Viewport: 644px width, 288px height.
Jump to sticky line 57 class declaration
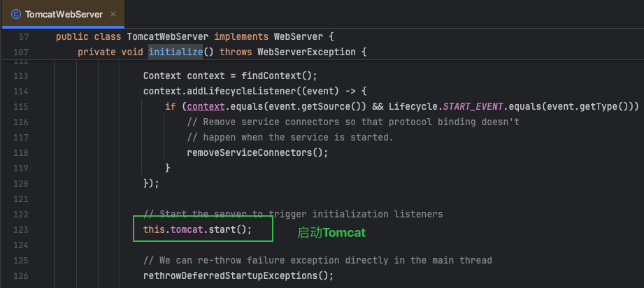point(196,36)
